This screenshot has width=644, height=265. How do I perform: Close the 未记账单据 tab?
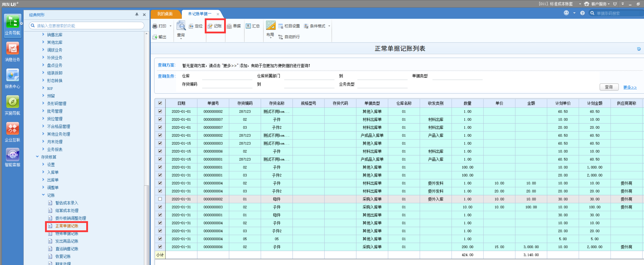[x=218, y=14]
